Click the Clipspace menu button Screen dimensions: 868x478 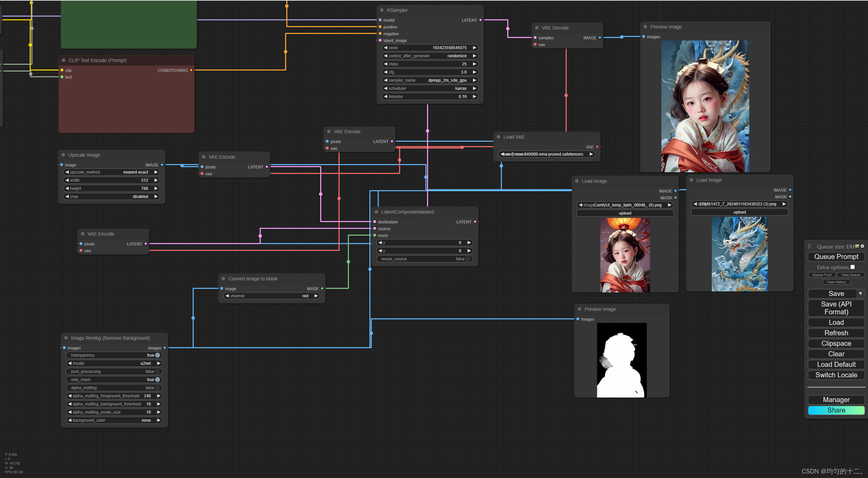tap(836, 343)
